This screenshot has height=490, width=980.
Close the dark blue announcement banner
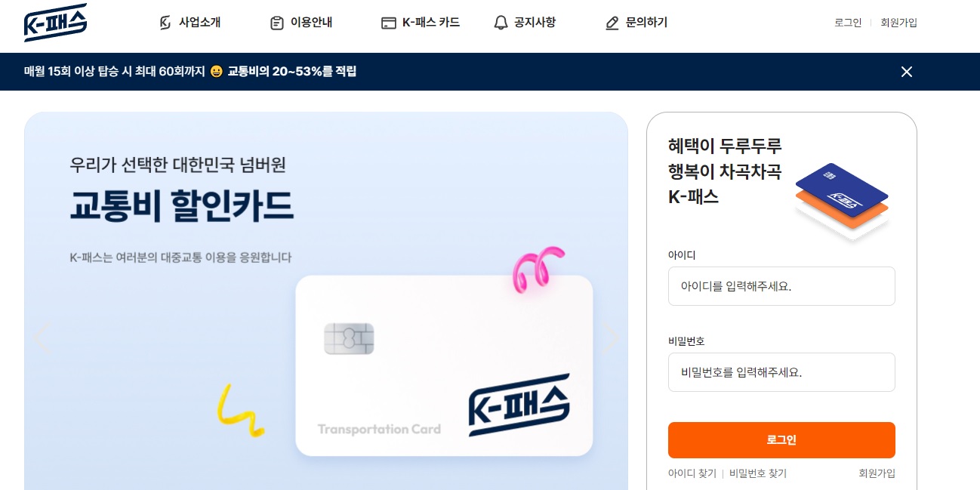click(907, 72)
